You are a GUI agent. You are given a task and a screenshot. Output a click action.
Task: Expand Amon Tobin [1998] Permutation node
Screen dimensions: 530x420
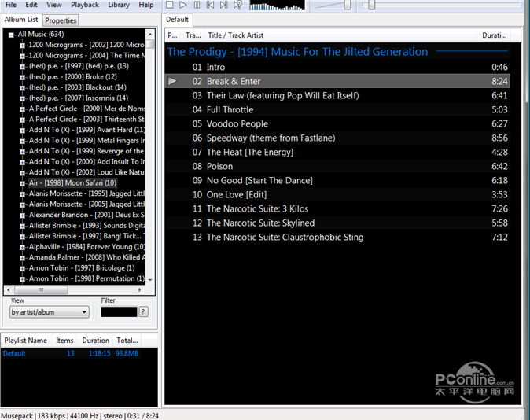click(x=22, y=279)
